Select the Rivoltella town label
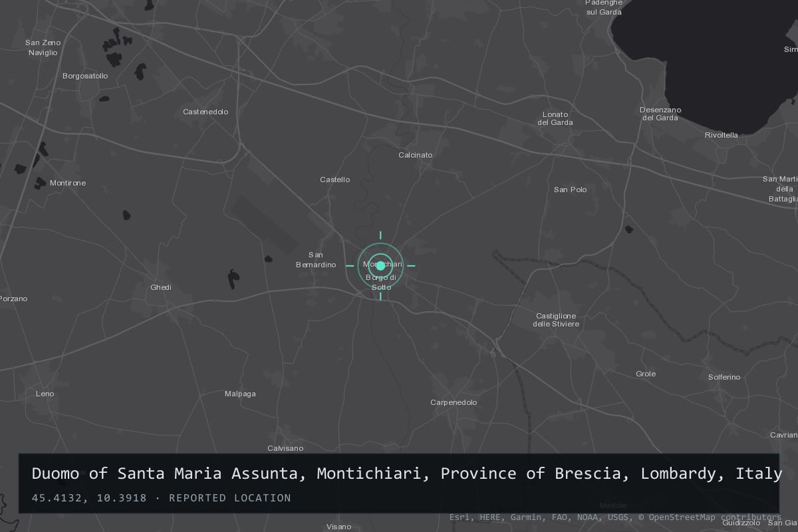This screenshot has width=798, height=532. [x=722, y=135]
